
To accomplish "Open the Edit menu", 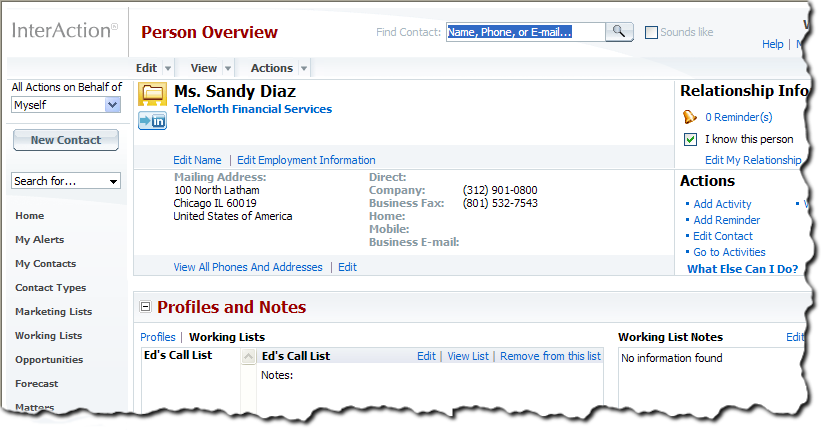I will (x=146, y=68).
